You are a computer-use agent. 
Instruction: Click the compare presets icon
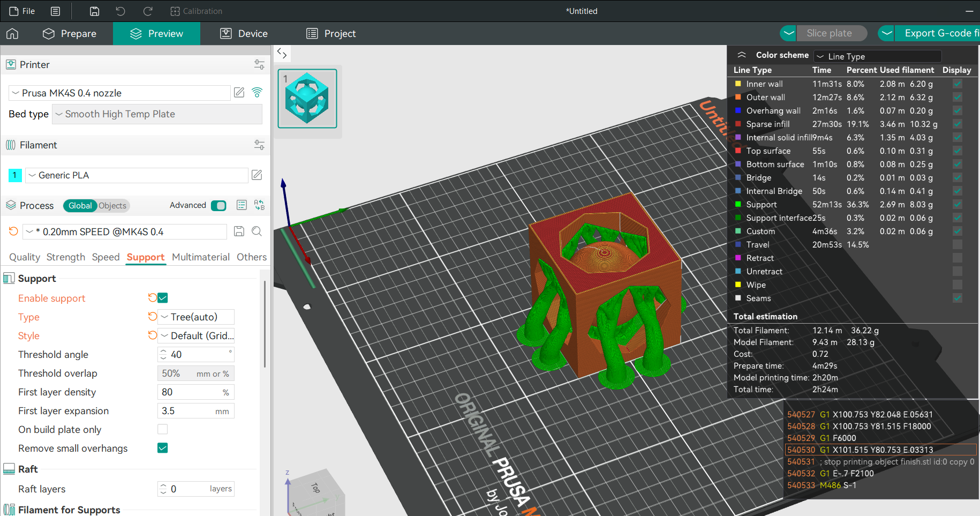[259, 205]
